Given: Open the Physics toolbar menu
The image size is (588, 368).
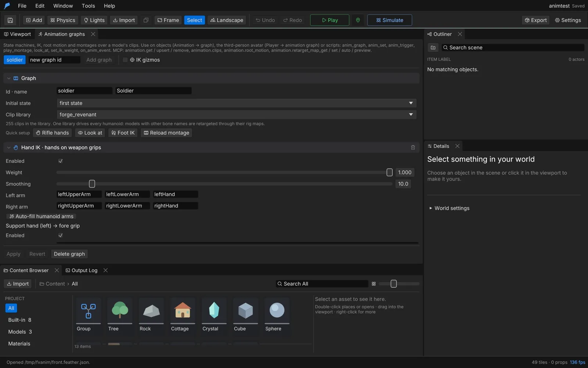Looking at the screenshot, I should pyautogui.click(x=63, y=20).
